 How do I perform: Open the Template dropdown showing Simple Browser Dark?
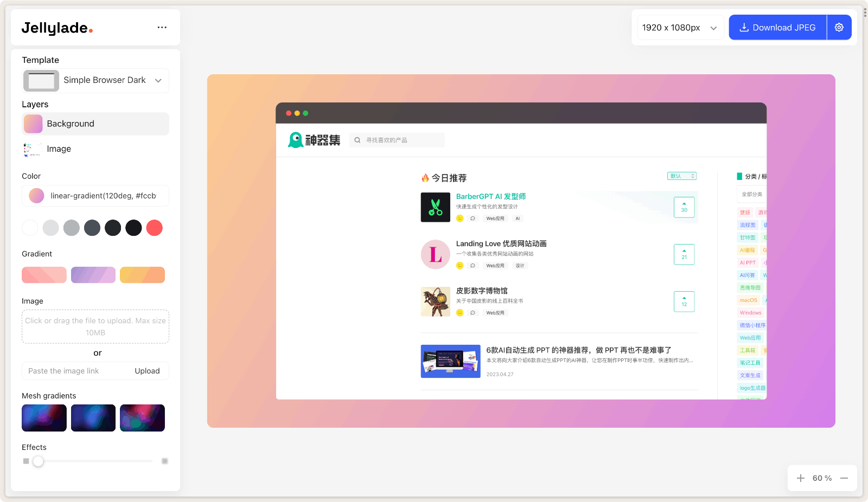pos(95,80)
